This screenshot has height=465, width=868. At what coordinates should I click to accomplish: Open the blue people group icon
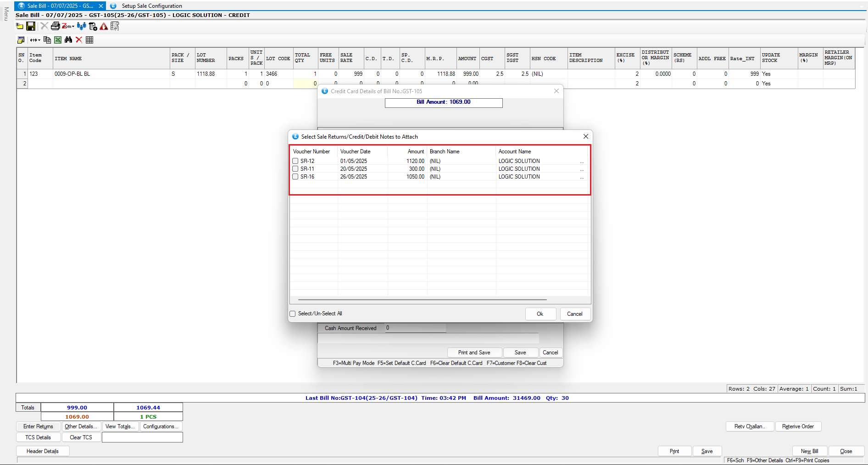pyautogui.click(x=82, y=26)
